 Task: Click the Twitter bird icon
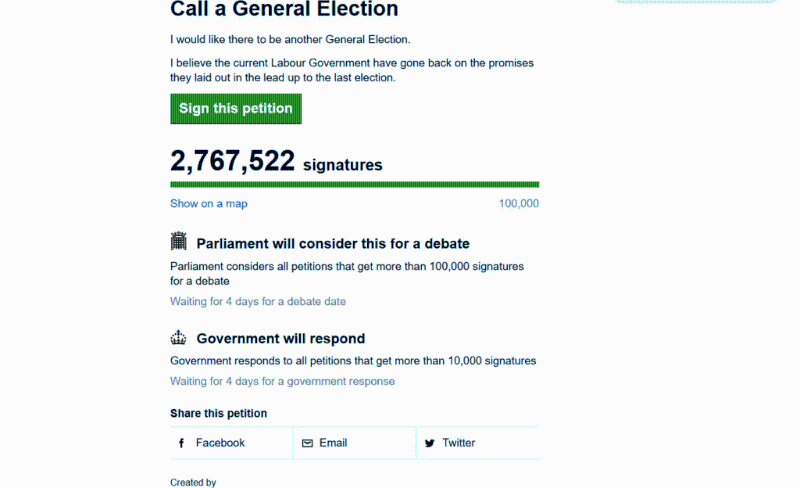429,443
